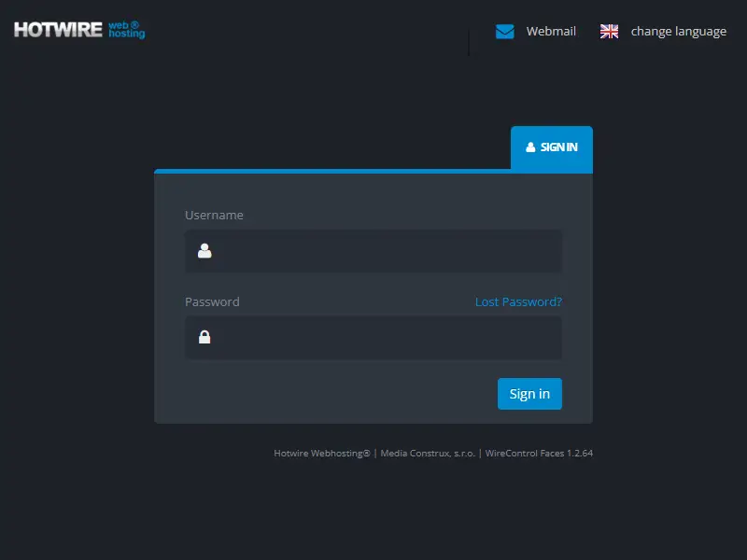
Task: Open the Lost Password? link
Action: tap(518, 301)
